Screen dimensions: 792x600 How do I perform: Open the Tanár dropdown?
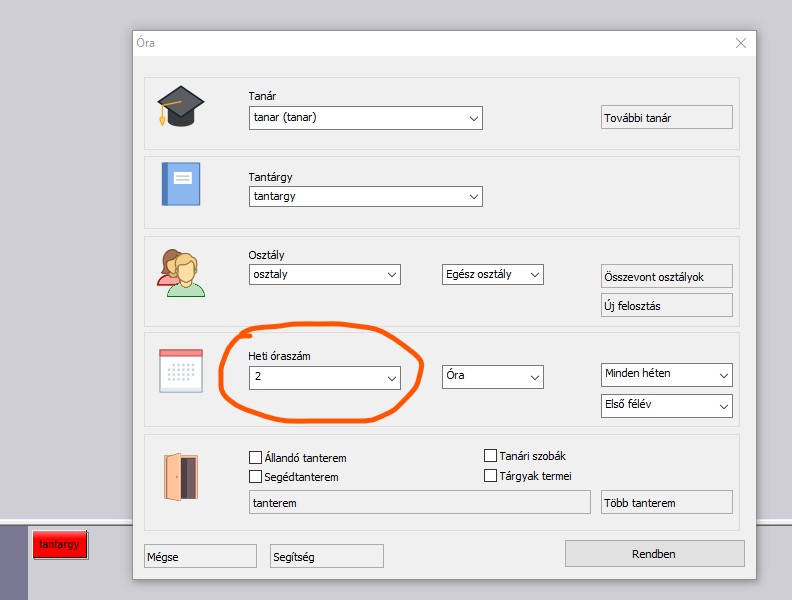tap(366, 118)
